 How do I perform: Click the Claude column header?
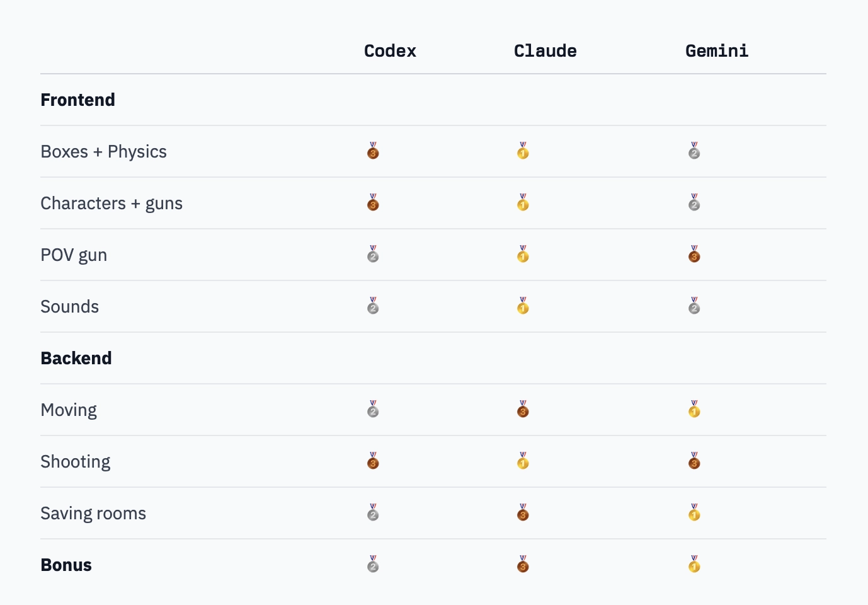[x=545, y=51]
